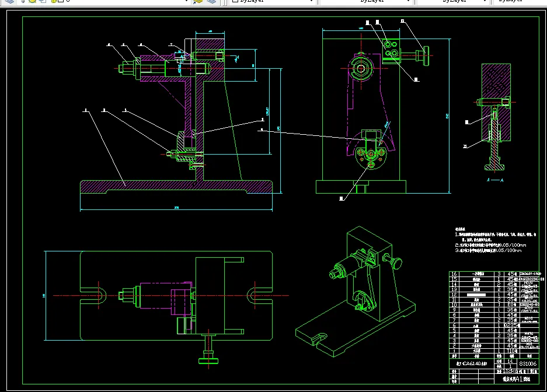547x392 pixels.
Task: Select parts list row number 10
Action: coord(454,304)
